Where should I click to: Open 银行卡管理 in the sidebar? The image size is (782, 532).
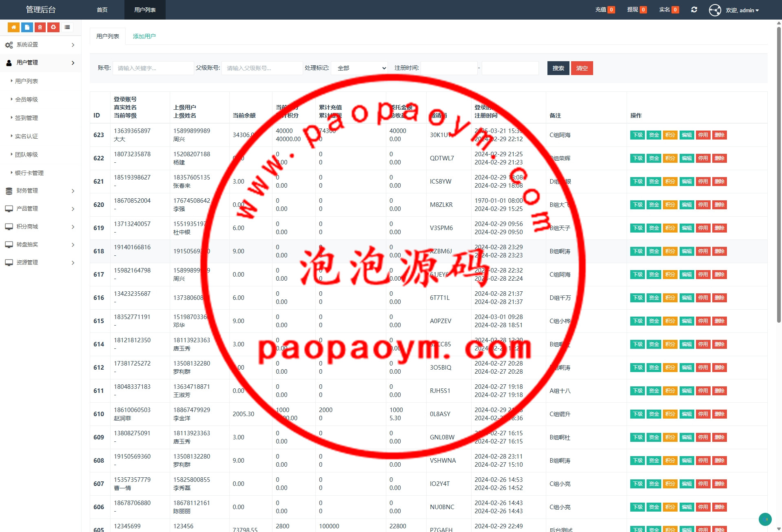(x=29, y=173)
